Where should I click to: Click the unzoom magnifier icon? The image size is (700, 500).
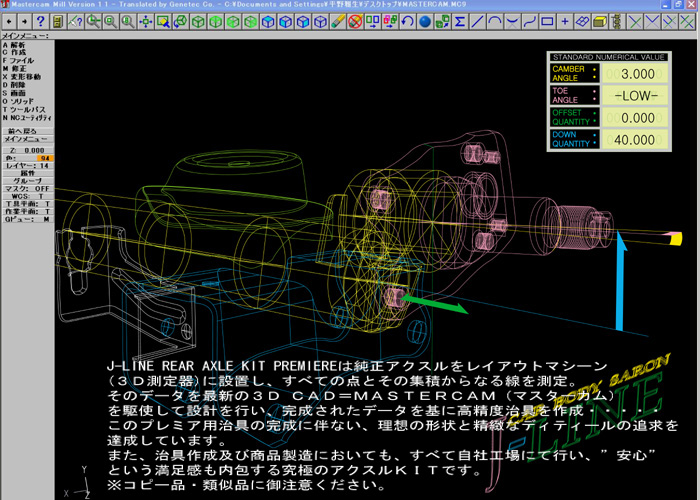point(110,21)
